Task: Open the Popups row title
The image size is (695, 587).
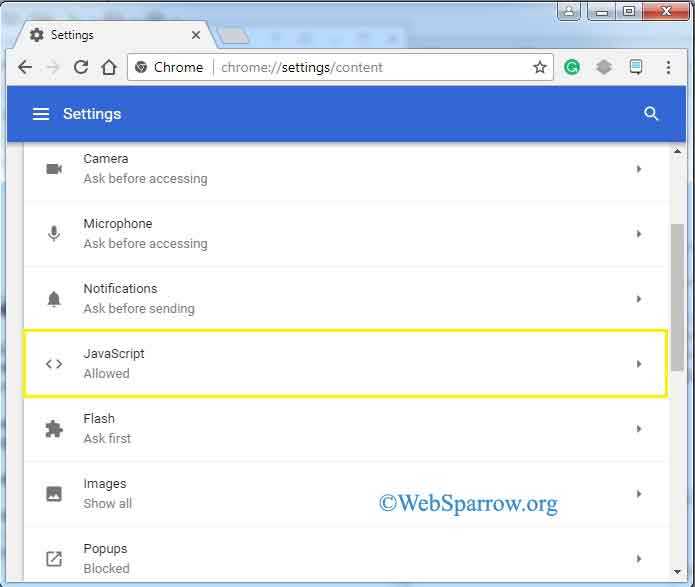Action: (x=105, y=549)
